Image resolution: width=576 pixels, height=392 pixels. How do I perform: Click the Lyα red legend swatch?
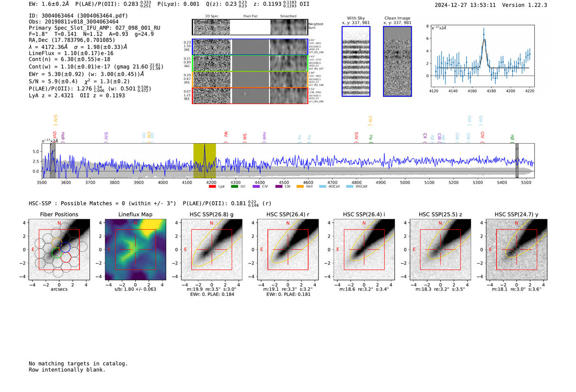(212, 186)
